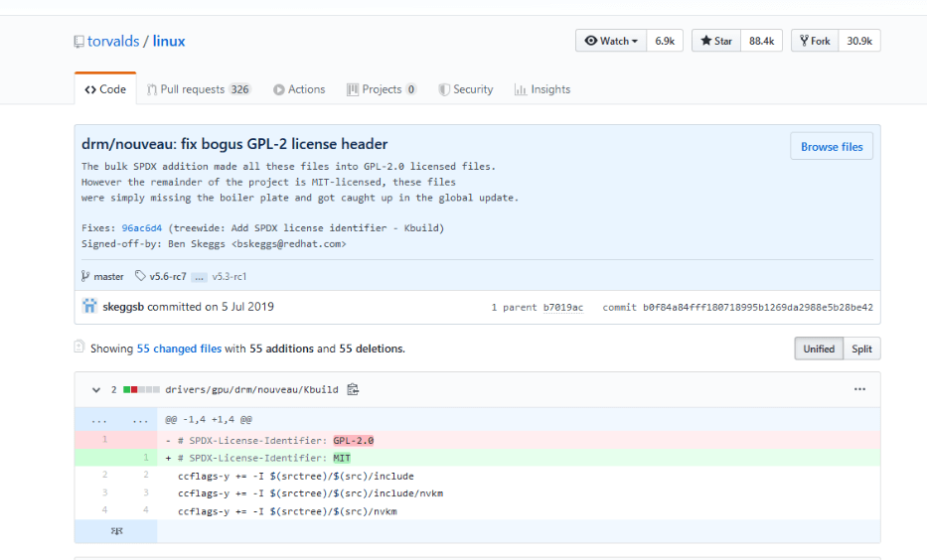The width and height of the screenshot is (927, 560).
Task: Open the Kbuild file options menu
Action: (x=859, y=389)
